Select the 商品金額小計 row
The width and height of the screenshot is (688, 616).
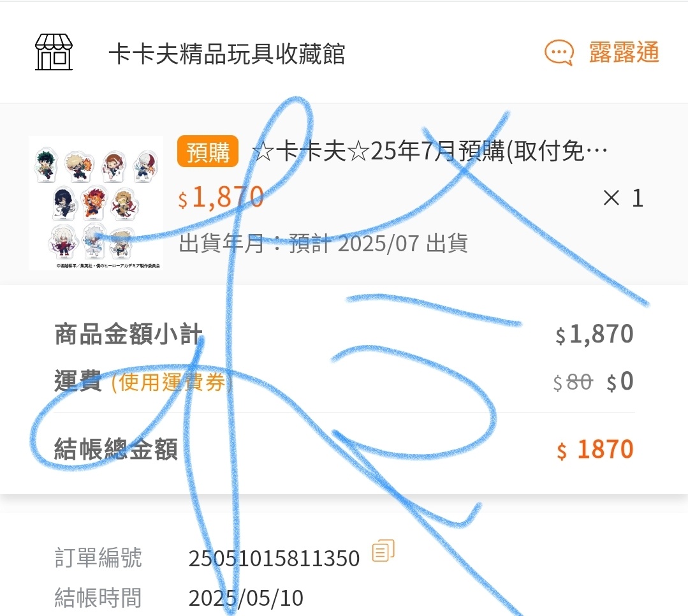click(344, 334)
